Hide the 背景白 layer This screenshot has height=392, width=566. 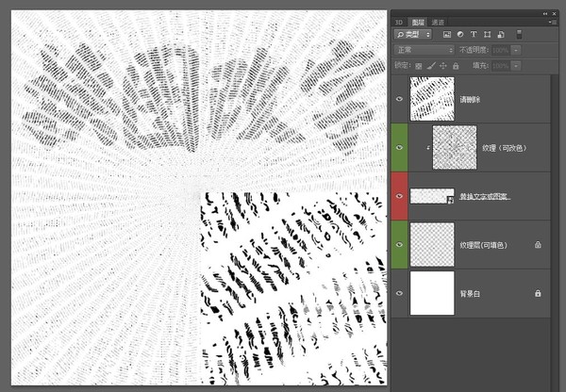point(399,293)
